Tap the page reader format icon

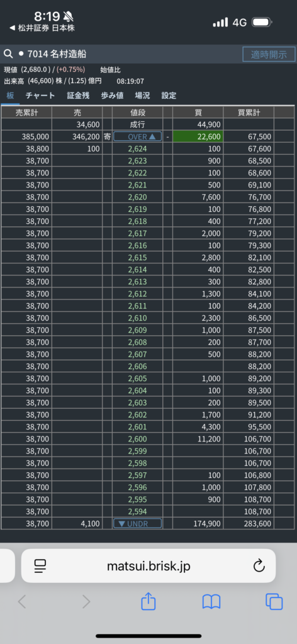40,567
